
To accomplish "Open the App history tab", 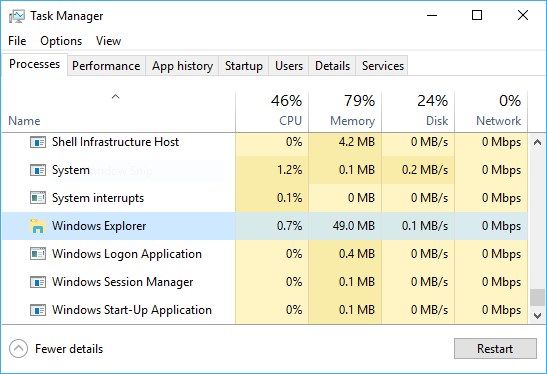I will coord(182,66).
